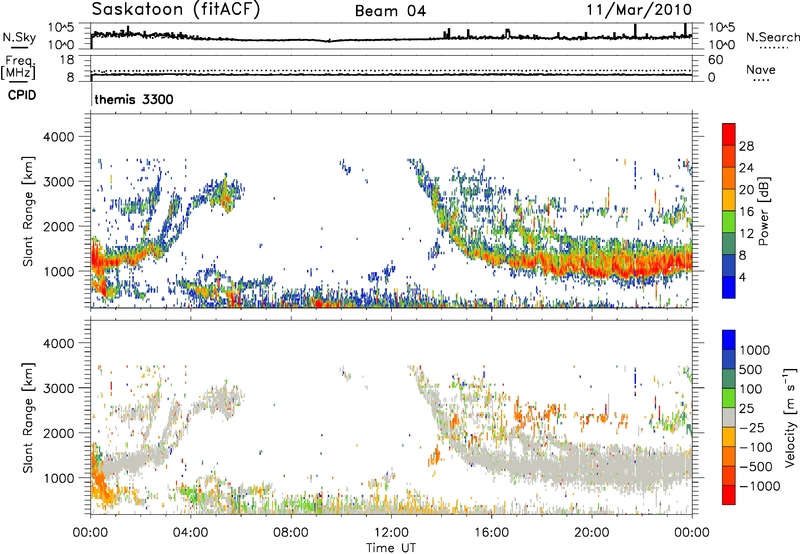Viewport: 800px width, 554px height.
Task: Select the "60" Nave axis tick
Action: click(715, 60)
